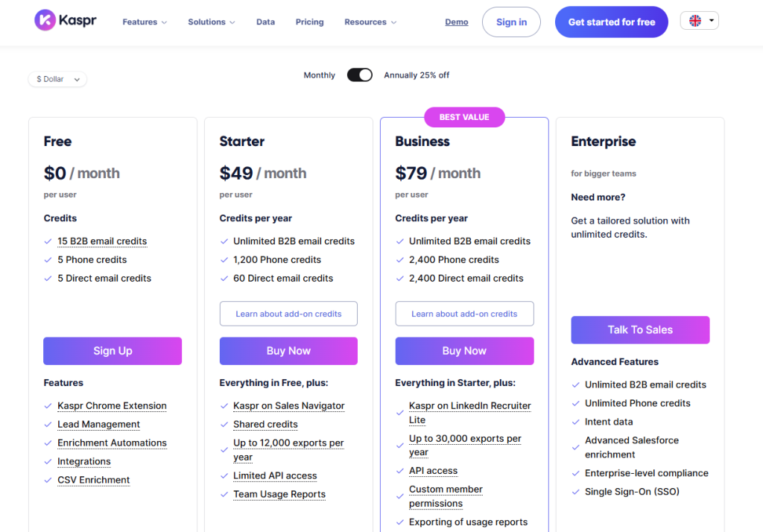Screen dimensions: 763x532
Task: Click the checkmark next to Kaspr Chrome Extension
Action: [48, 406]
